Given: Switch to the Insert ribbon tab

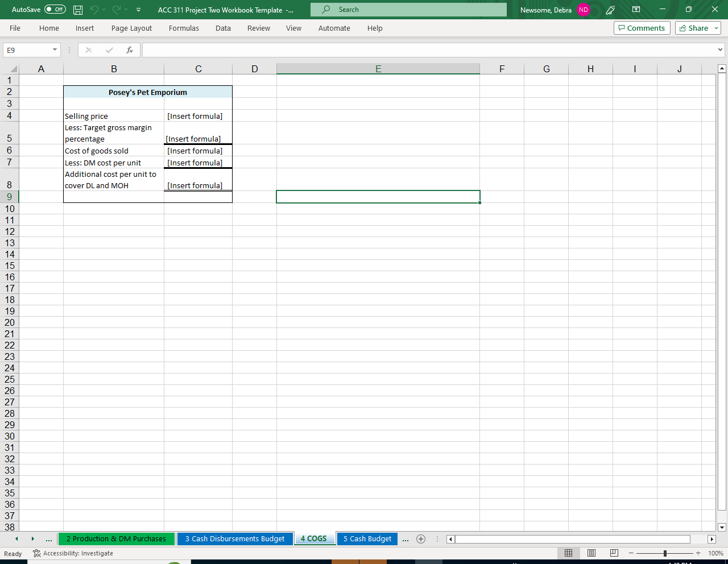Looking at the screenshot, I should point(85,28).
